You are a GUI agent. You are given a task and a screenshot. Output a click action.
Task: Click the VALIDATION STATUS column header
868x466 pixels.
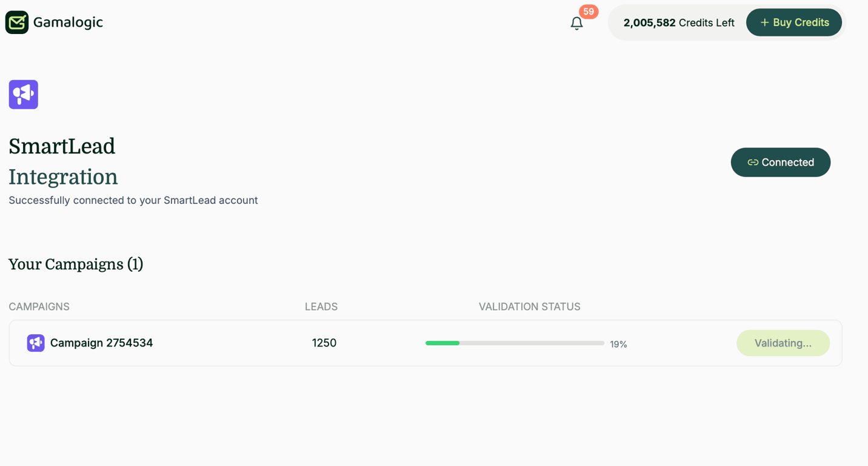pyautogui.click(x=529, y=306)
